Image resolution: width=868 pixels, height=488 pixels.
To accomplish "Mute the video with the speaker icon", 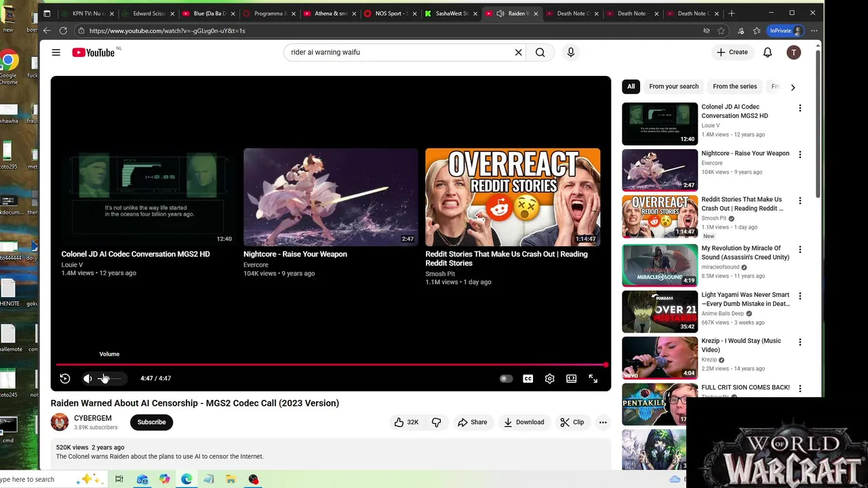I will point(87,379).
